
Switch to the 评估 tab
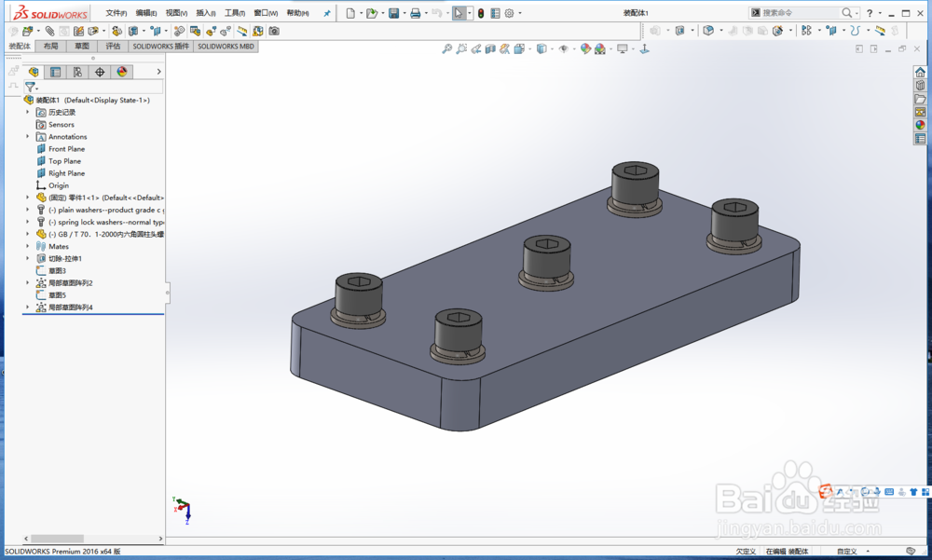pos(113,47)
